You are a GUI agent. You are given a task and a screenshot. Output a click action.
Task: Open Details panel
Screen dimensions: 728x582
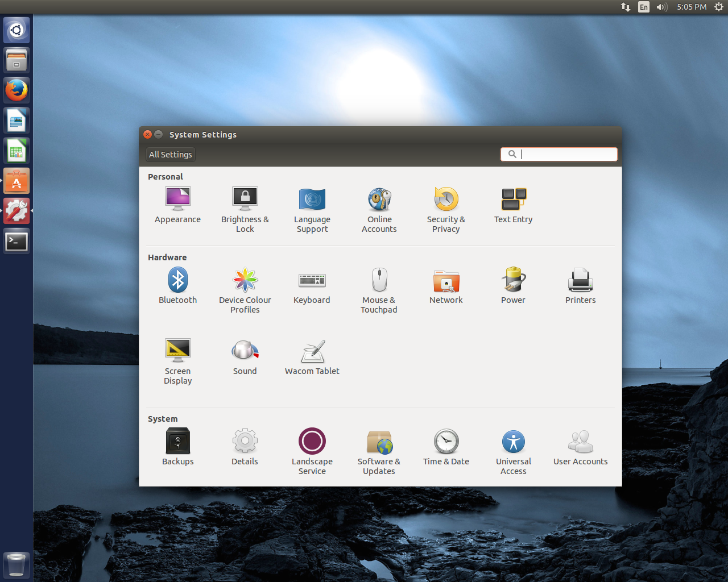click(245, 447)
